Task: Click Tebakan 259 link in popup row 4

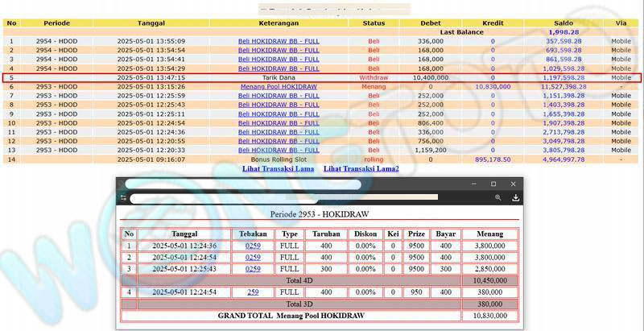Action: click(253, 292)
